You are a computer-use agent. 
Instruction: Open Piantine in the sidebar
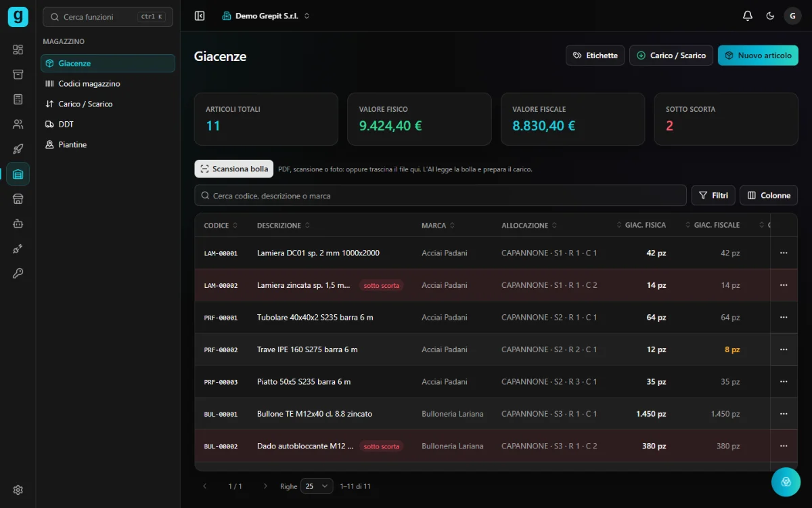pos(108,144)
